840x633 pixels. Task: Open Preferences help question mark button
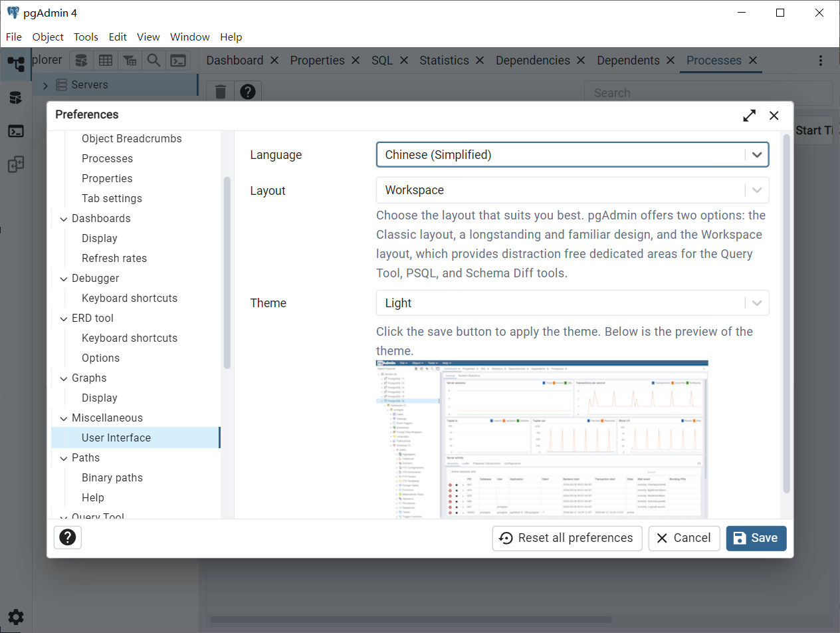(x=68, y=537)
